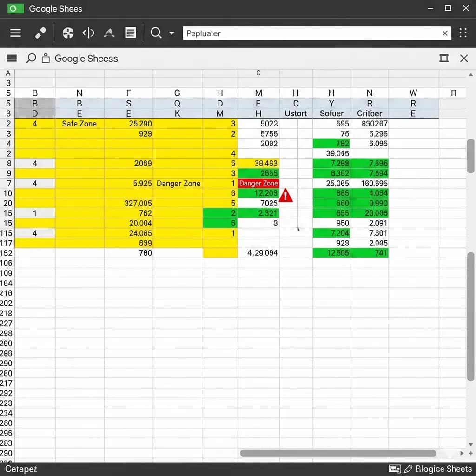Screen dimensions: 476x476
Task: Select the mountain shape icon in toolbar
Action: (x=109, y=33)
